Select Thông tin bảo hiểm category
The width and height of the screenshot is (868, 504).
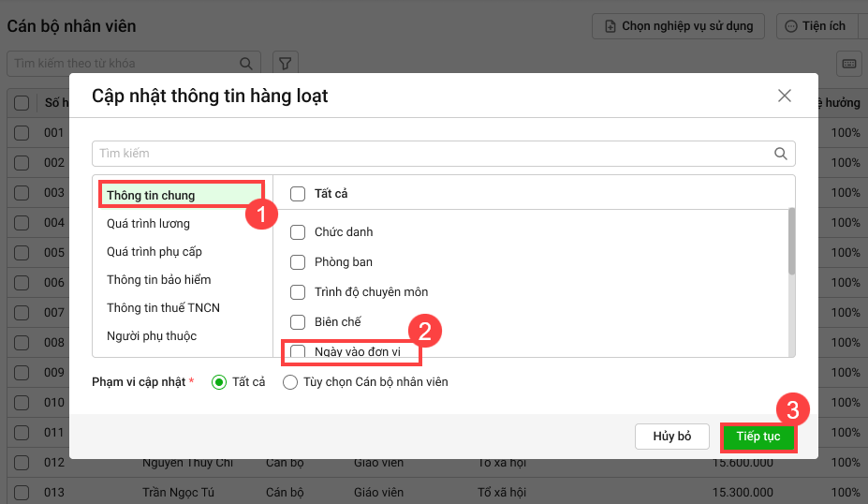coord(158,280)
